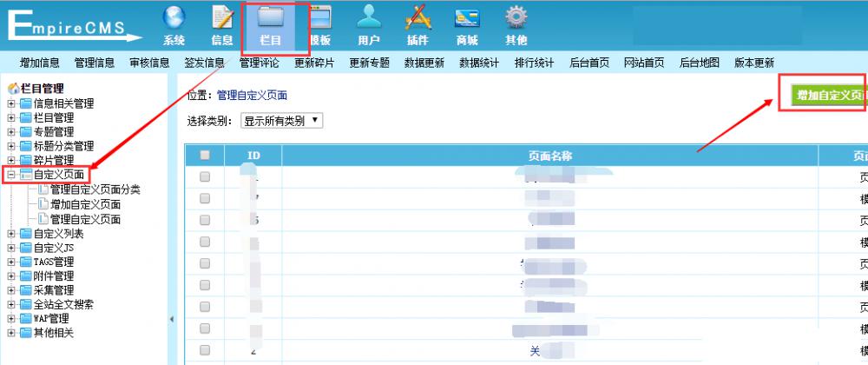Collapse the 自定义页面 tree node
The height and width of the screenshot is (365, 868).
(11, 175)
